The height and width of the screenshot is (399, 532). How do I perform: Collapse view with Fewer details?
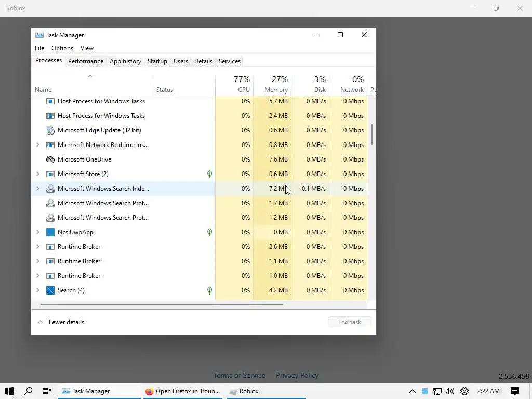[61, 322]
